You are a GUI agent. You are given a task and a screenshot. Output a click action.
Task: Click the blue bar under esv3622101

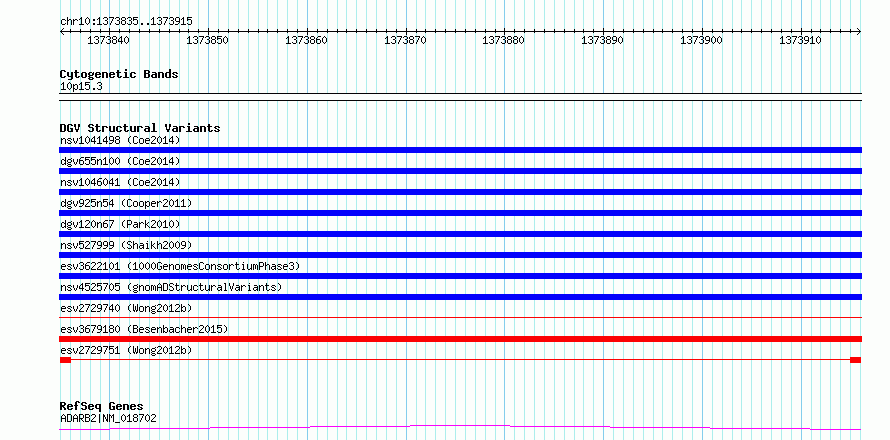(x=460, y=276)
